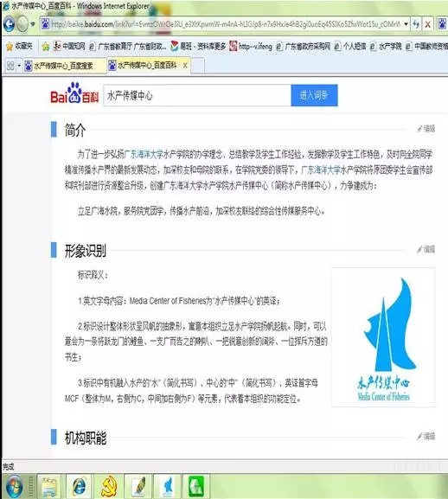Open the 易班 - 资料库更多 bookmark
The height and width of the screenshot is (499, 448).
point(198,47)
